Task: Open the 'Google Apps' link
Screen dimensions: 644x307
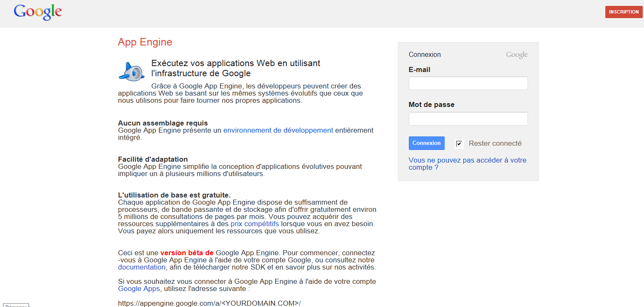Action: tap(139, 288)
